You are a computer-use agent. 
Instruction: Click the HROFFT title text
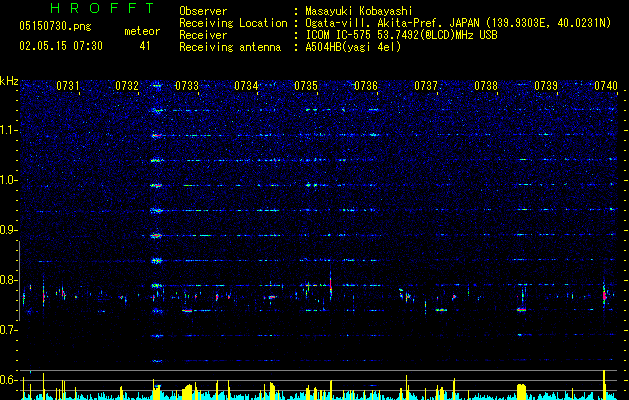tap(103, 8)
